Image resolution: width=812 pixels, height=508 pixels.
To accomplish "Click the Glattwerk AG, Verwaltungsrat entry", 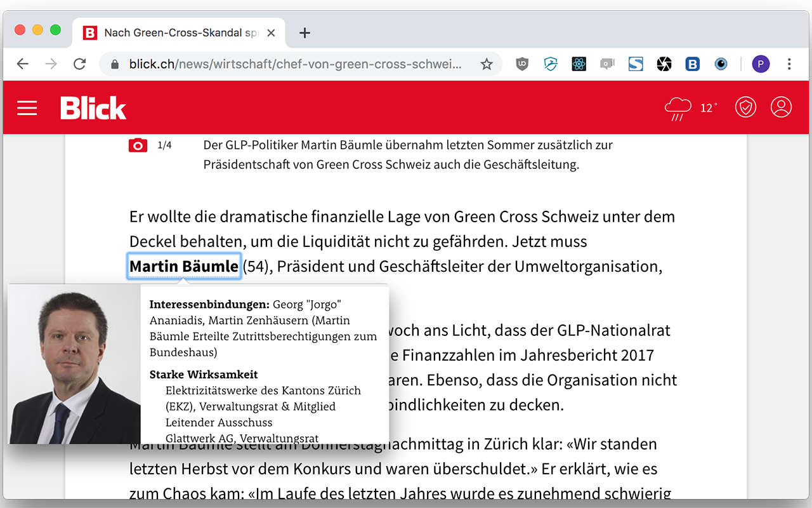I will [242, 438].
